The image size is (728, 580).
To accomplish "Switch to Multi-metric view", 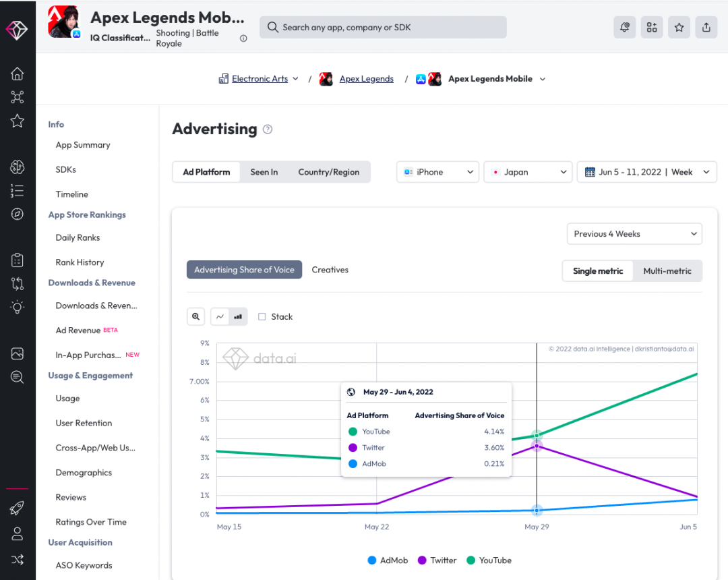I will point(667,271).
